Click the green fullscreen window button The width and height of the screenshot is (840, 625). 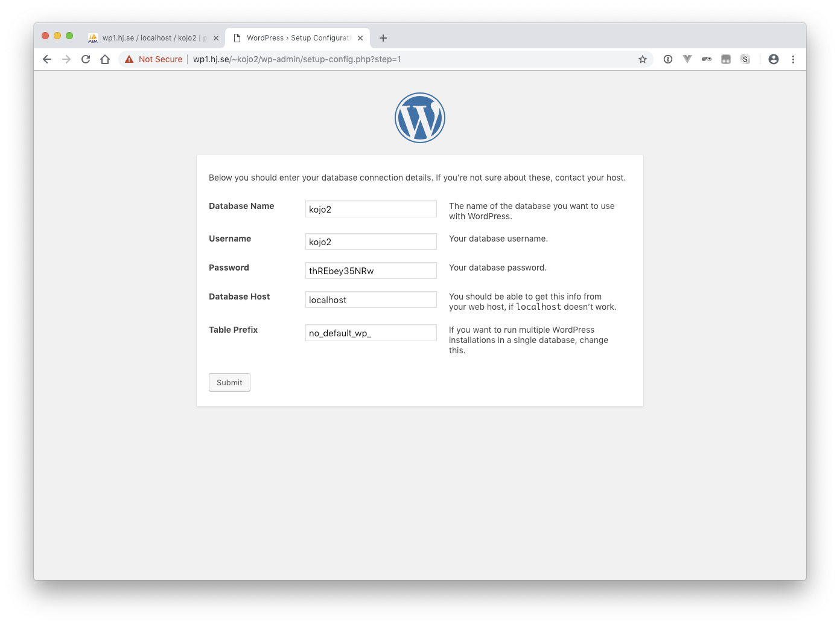[69, 36]
